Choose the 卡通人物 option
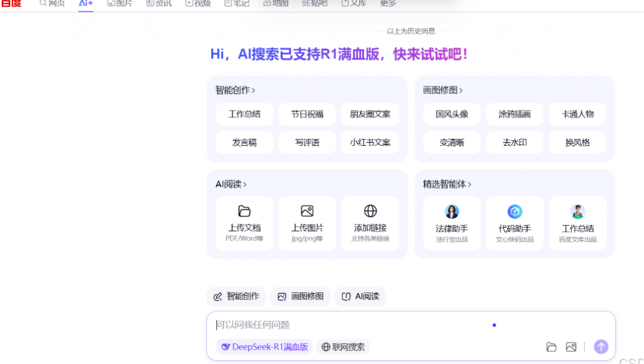Screen dimensions: 644x364 pos(577,114)
